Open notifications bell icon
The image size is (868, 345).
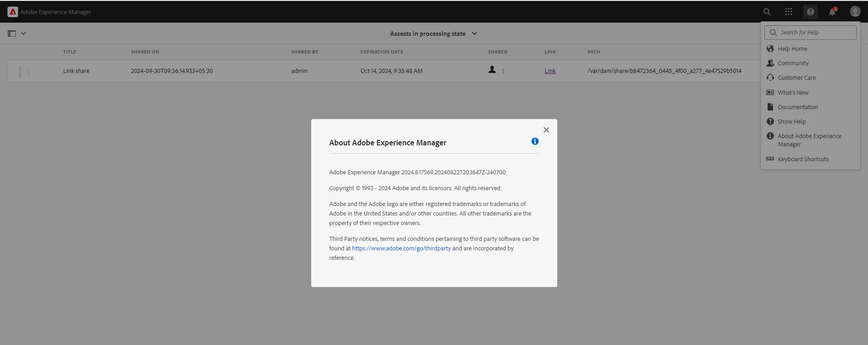832,12
